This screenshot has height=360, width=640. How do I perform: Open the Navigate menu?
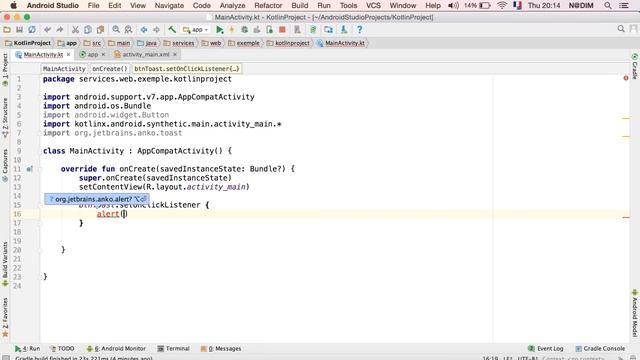pyautogui.click(x=169, y=5)
